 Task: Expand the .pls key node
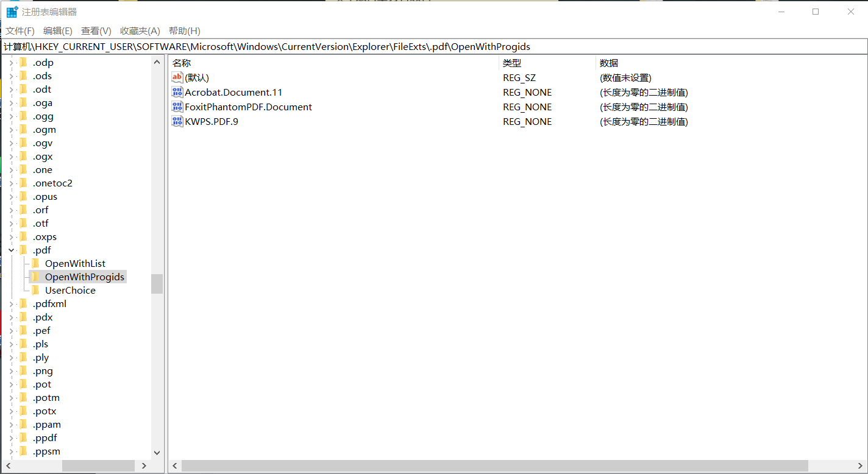click(x=11, y=344)
